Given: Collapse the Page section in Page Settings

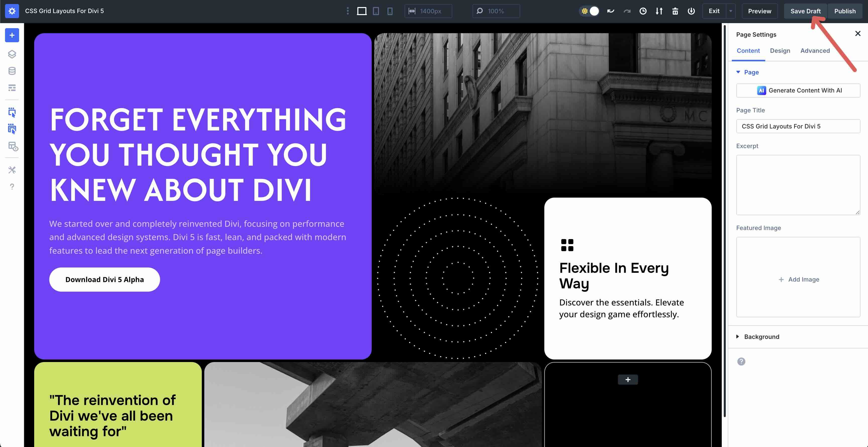Looking at the screenshot, I should (x=738, y=72).
